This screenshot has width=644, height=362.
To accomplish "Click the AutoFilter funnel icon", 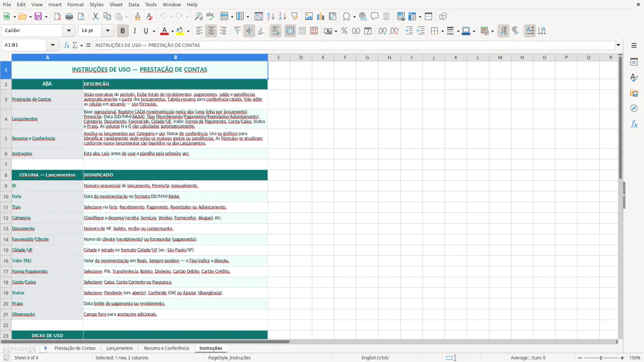I will click(294, 17).
